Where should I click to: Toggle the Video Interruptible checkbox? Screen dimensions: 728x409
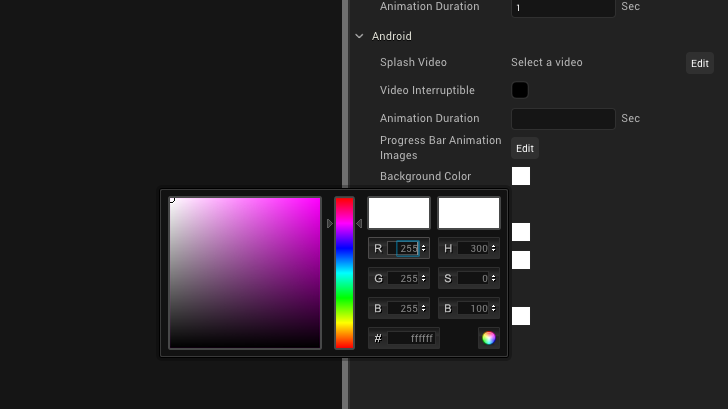click(x=520, y=90)
